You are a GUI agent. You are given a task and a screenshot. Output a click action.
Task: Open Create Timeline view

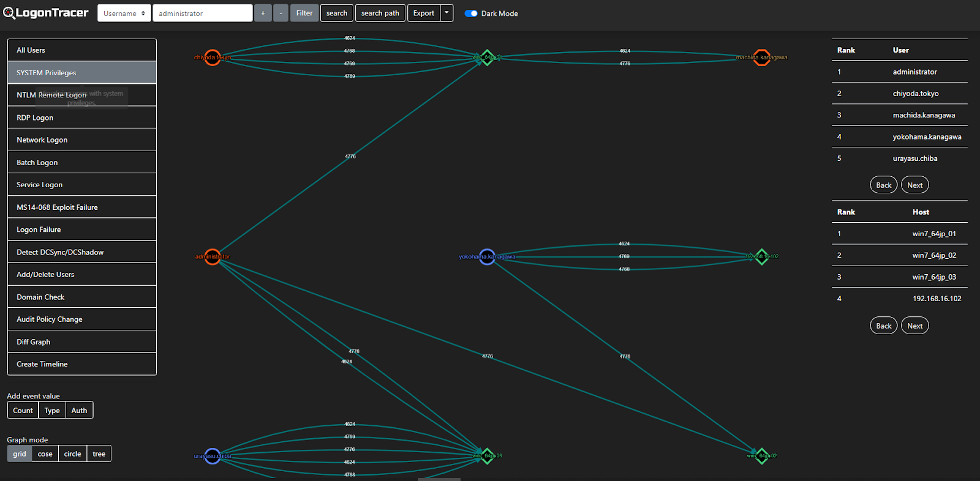point(82,364)
